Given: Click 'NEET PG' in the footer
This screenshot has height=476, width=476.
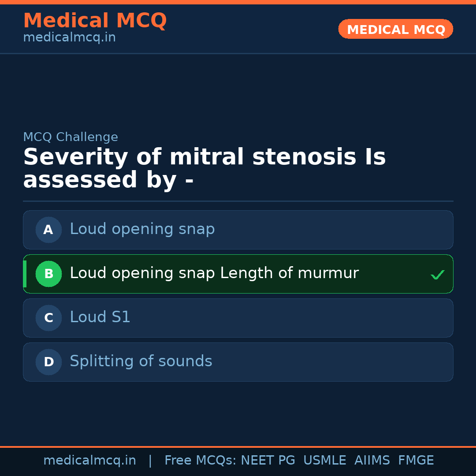Looking at the screenshot, I should point(268,461).
